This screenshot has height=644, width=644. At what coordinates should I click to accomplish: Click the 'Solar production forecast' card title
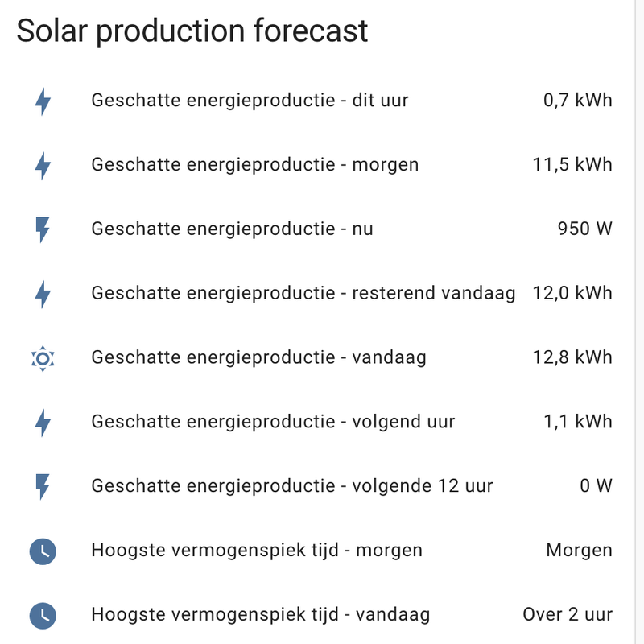click(x=193, y=33)
